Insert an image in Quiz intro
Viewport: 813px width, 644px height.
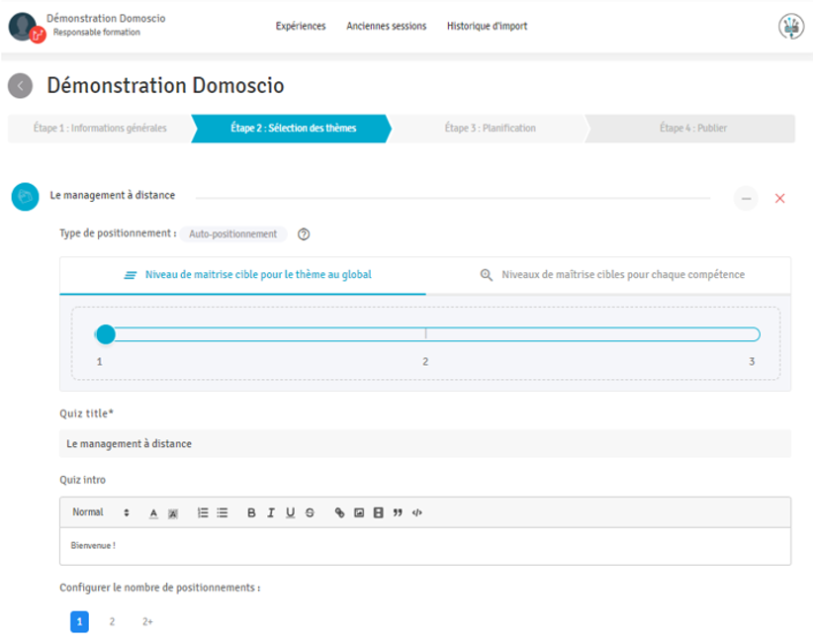[359, 512]
